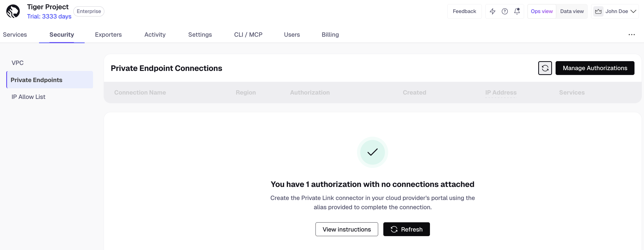This screenshot has width=644, height=250.
Task: Click the Enterprise badge
Action: [88, 11]
